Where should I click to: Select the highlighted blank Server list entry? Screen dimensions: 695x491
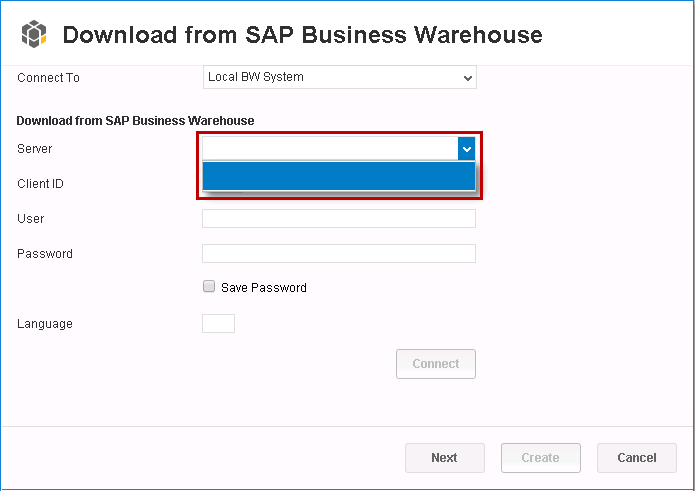pyautogui.click(x=339, y=176)
